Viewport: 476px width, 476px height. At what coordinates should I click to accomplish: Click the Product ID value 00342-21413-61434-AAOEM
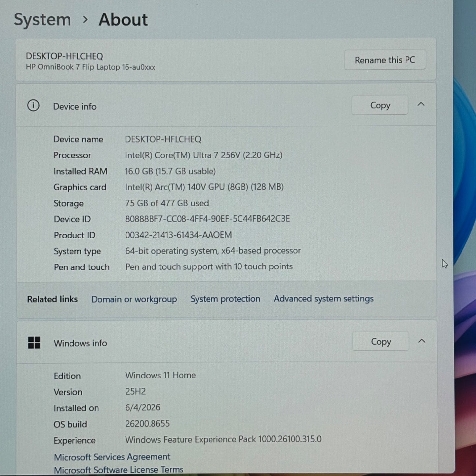(x=179, y=235)
